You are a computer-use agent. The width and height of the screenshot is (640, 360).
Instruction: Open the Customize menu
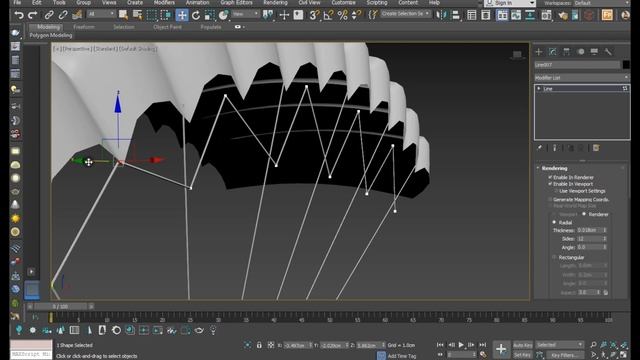click(x=343, y=2)
